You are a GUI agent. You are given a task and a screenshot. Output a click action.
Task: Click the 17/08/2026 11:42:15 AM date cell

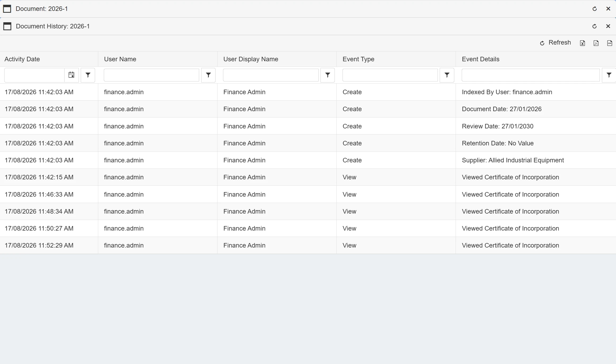coord(49,177)
